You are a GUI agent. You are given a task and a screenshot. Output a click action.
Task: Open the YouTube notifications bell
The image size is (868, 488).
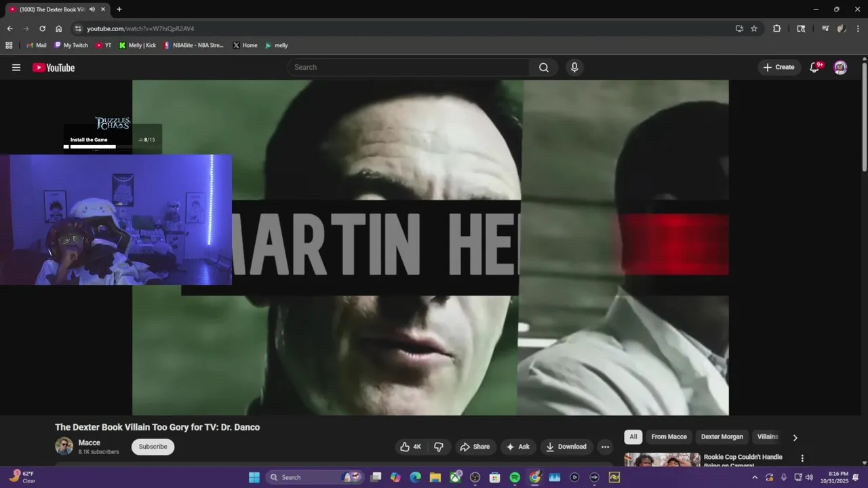tap(815, 67)
